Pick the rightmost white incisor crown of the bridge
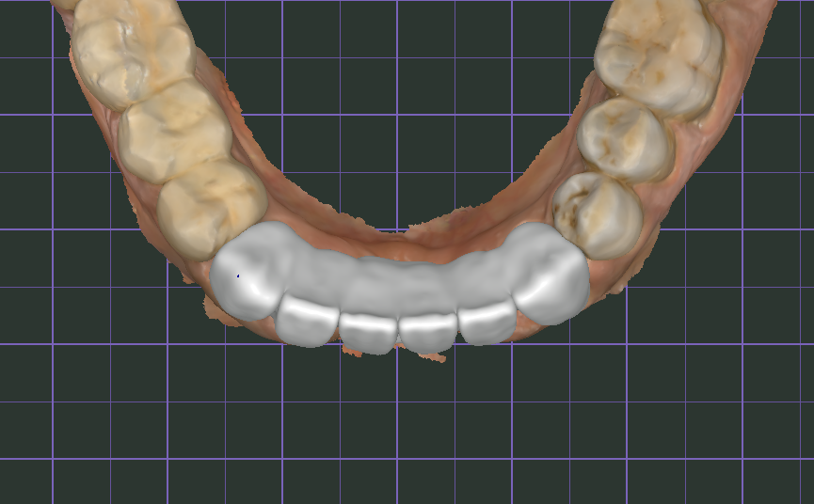 click(487, 322)
